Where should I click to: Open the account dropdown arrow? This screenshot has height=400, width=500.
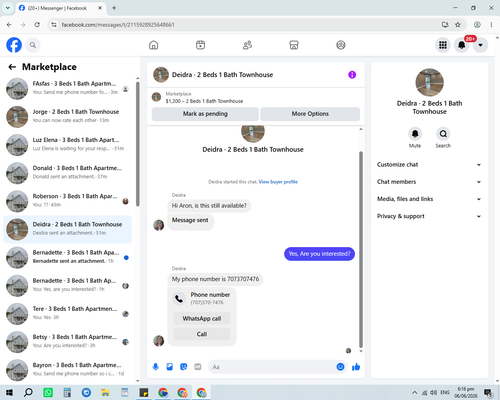pyautogui.click(x=480, y=45)
